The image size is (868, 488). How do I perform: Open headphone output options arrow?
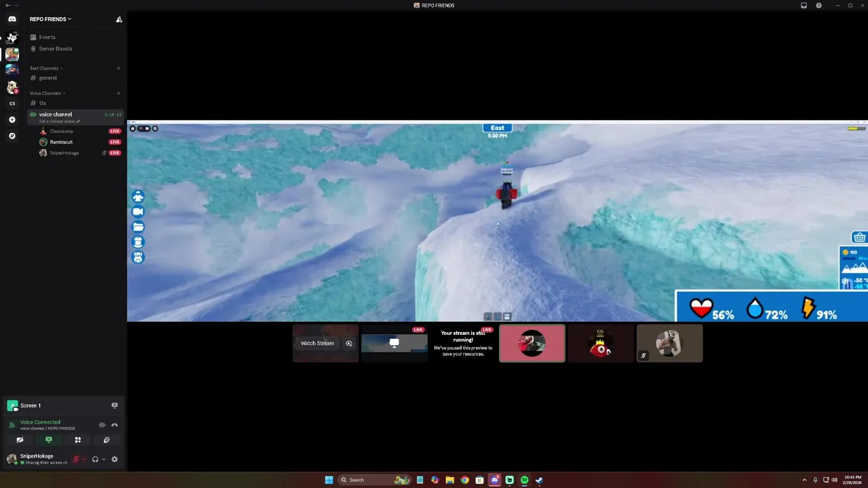(104, 460)
